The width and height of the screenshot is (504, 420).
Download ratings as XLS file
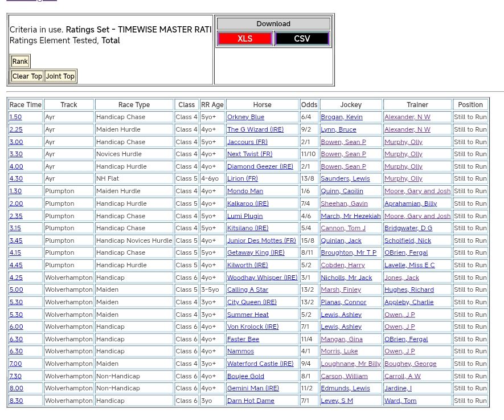[x=245, y=39]
